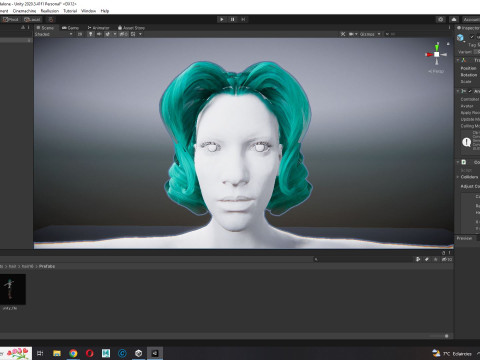Open the Collab services icon
The width and height of the screenshot is (480, 360).
[441, 20]
